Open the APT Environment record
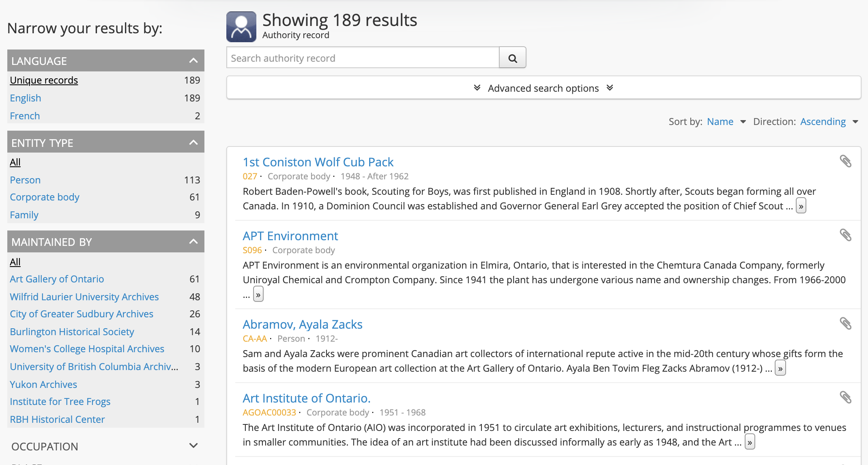Screen dimensions: 868x465 [x=290, y=236]
